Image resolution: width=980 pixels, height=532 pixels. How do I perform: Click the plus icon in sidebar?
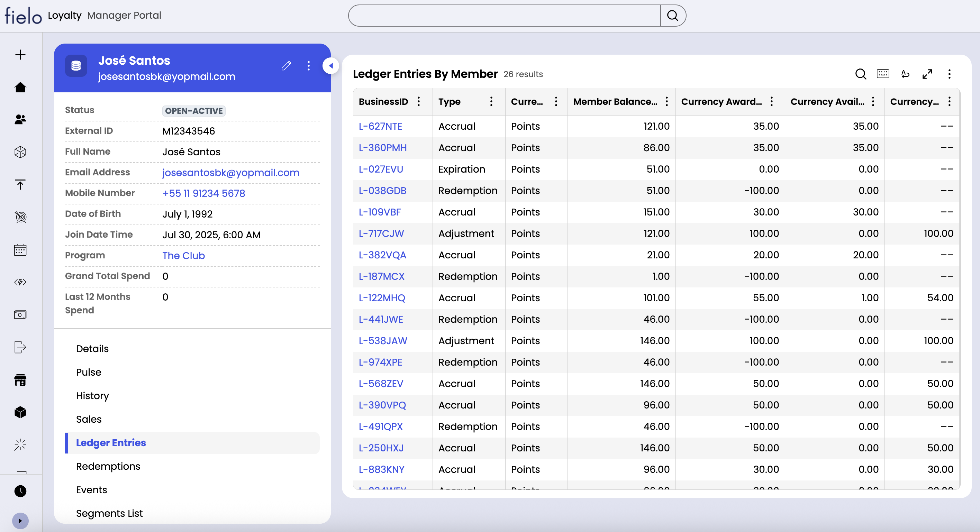tap(20, 55)
